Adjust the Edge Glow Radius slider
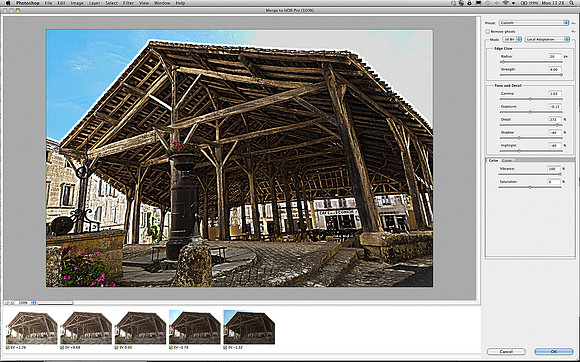 [x=530, y=62]
